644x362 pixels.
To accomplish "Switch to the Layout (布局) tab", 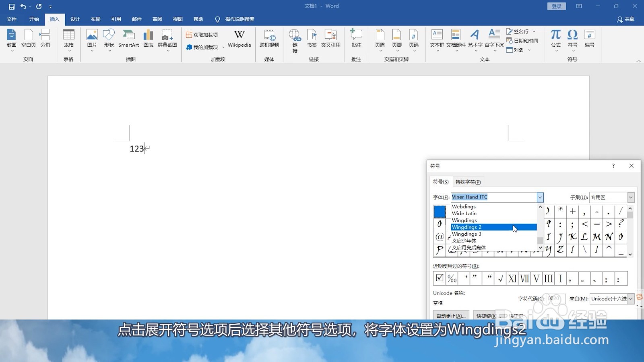I will tap(95, 19).
